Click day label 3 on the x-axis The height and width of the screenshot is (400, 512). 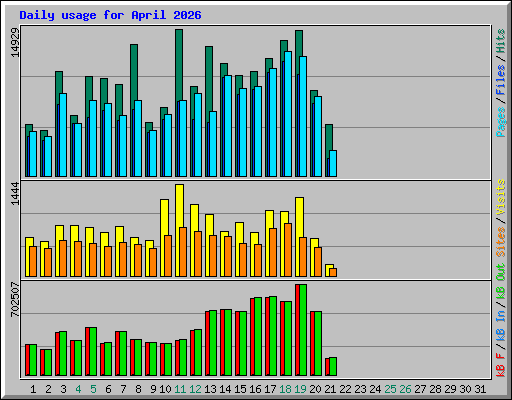(x=63, y=389)
